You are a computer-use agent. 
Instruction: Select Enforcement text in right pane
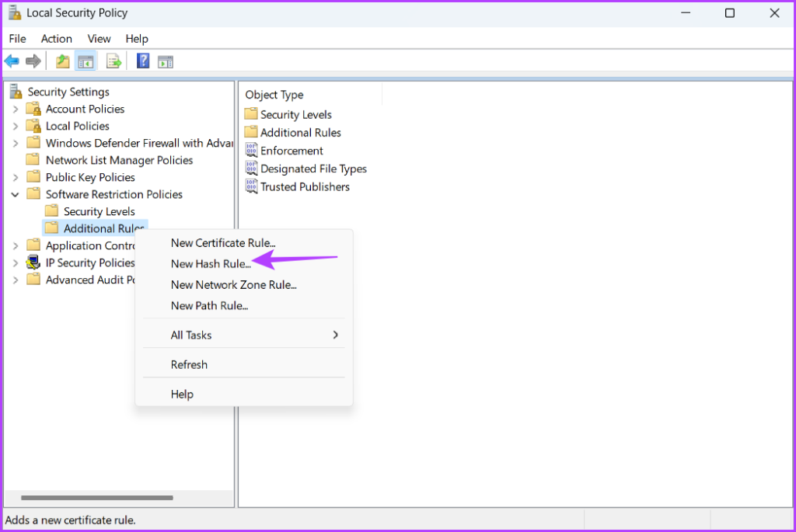pos(292,151)
